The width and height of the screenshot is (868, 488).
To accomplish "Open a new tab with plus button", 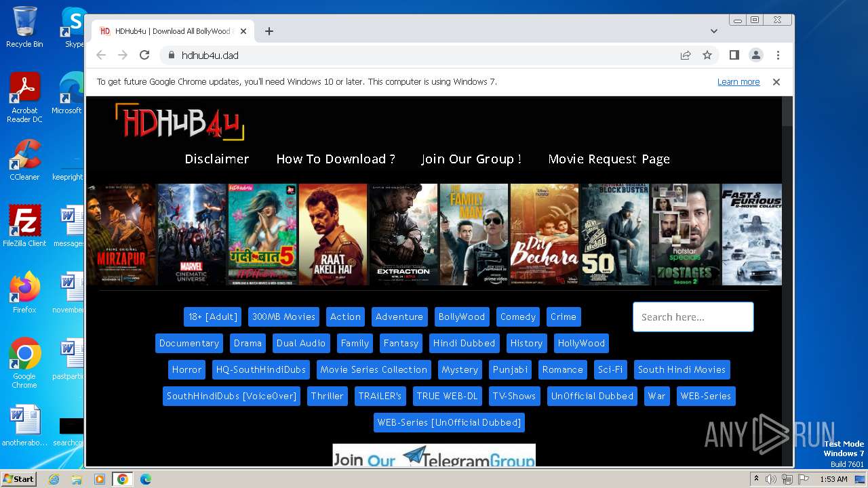I will pyautogui.click(x=269, y=31).
